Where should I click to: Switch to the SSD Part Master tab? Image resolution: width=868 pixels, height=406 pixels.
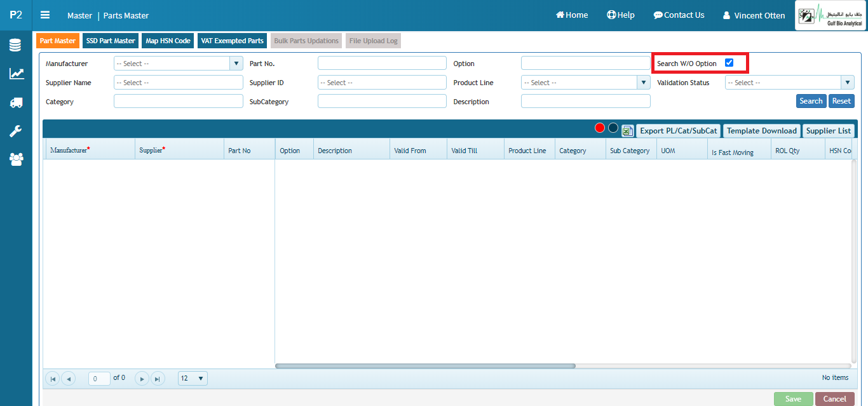pos(111,41)
